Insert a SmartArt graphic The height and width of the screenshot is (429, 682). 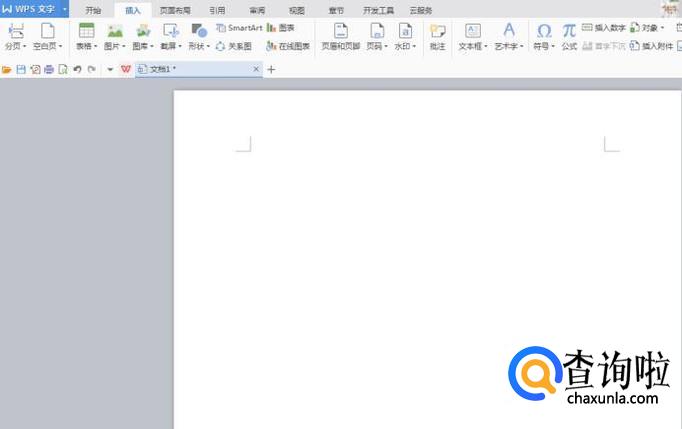[238, 28]
